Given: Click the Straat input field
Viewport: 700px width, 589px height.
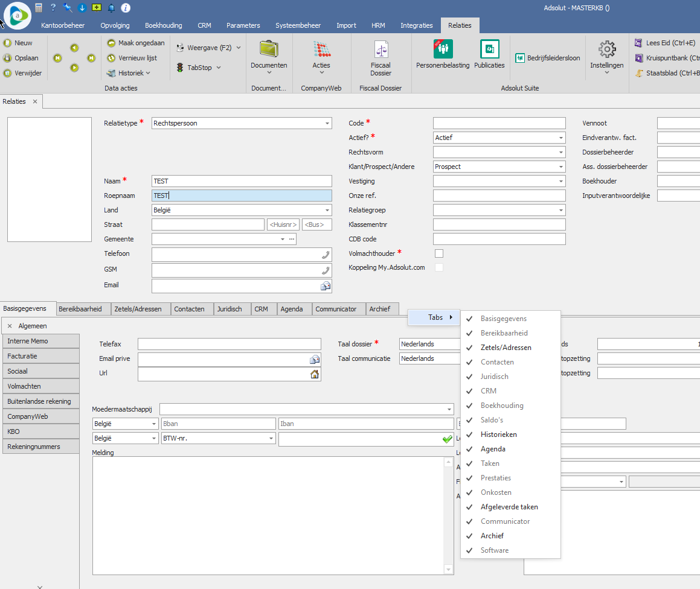Looking at the screenshot, I should tap(208, 224).
